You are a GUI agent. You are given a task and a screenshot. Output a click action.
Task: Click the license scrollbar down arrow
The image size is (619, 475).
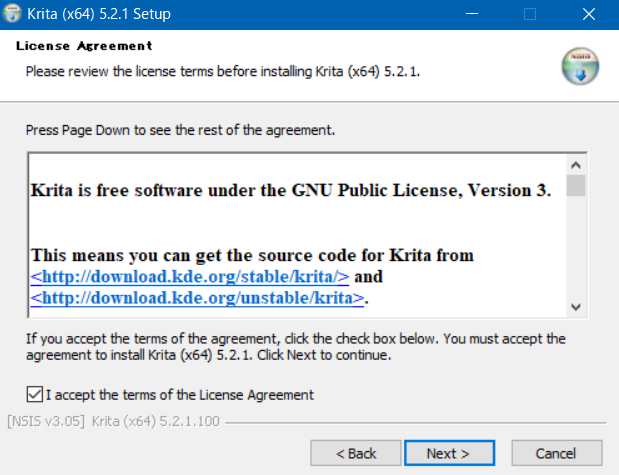click(x=576, y=307)
